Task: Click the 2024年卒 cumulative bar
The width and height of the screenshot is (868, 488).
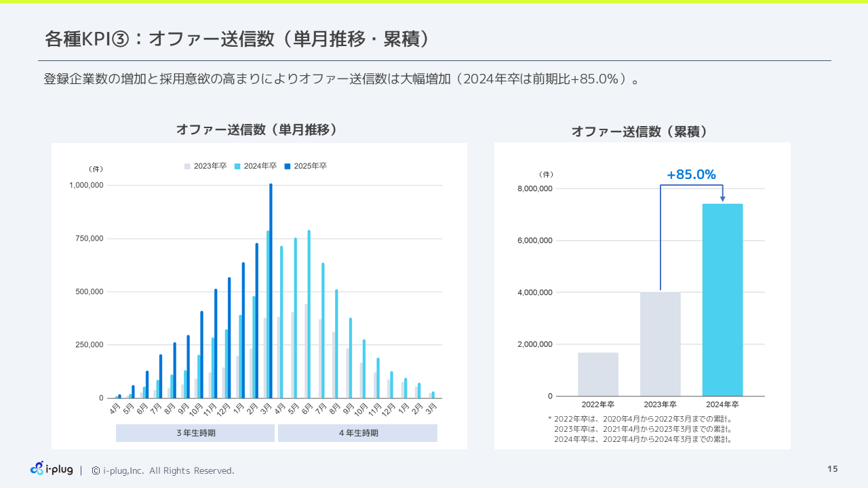Action: (x=722, y=300)
